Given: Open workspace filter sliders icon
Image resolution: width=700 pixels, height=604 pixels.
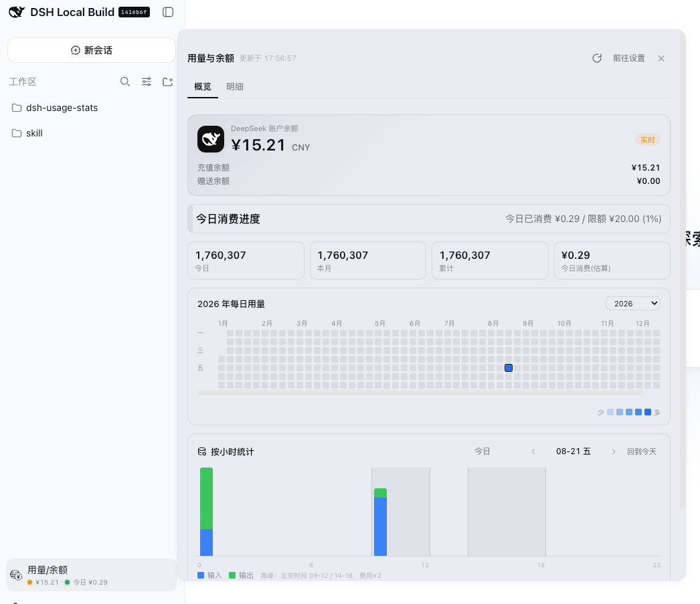Looking at the screenshot, I should pos(147,82).
